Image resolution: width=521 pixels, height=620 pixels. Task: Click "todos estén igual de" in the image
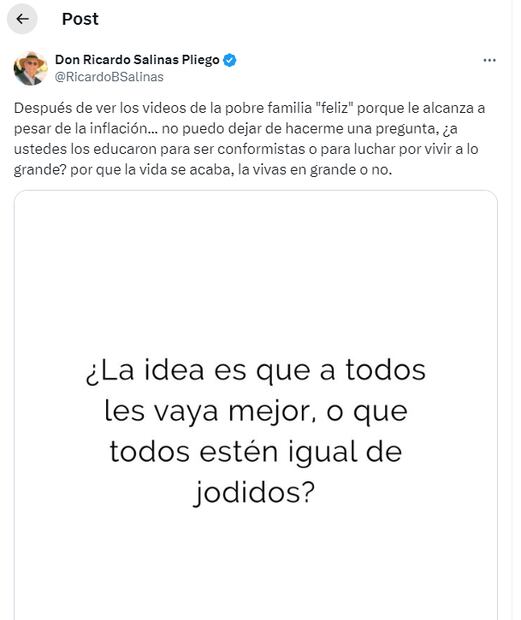pyautogui.click(x=256, y=452)
